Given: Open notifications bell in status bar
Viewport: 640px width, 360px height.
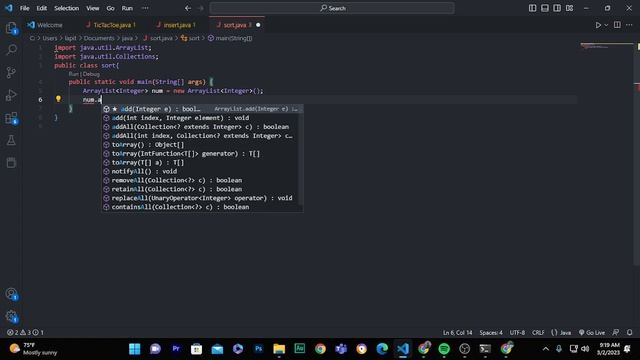Looking at the screenshot, I should pyautogui.click(x=629, y=333).
